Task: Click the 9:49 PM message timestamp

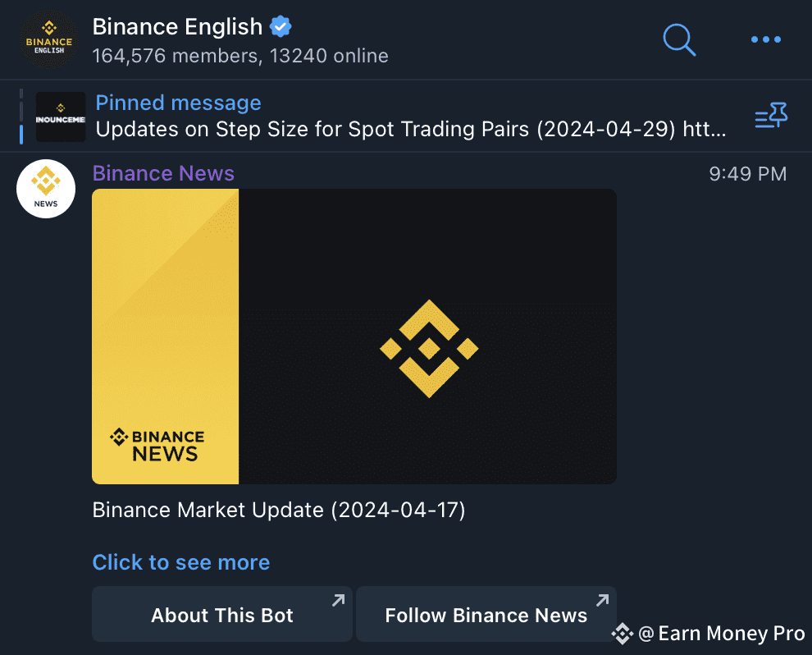Action: (x=748, y=173)
